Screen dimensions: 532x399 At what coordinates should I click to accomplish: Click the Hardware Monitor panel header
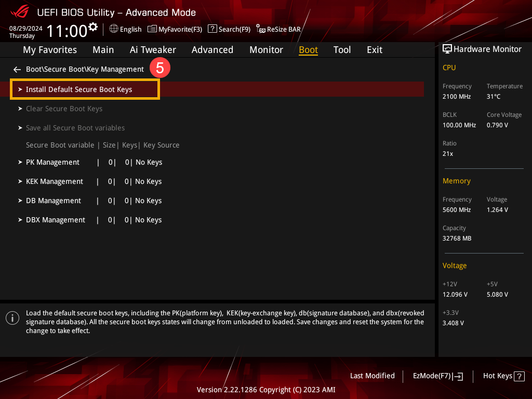click(482, 49)
